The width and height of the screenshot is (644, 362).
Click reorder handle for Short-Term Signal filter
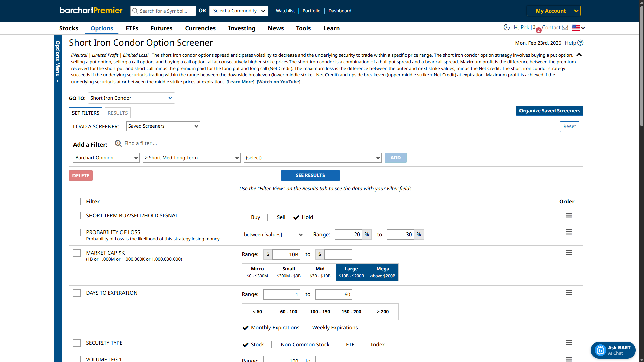568,215
